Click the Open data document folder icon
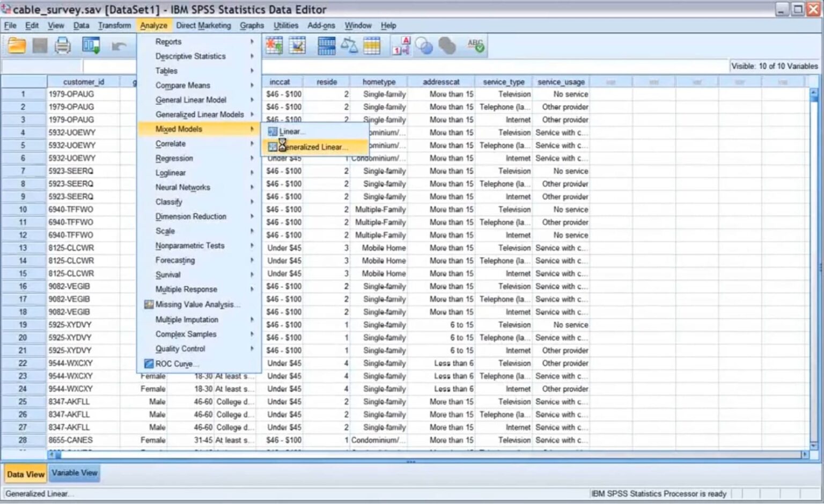The width and height of the screenshot is (824, 504). click(17, 46)
